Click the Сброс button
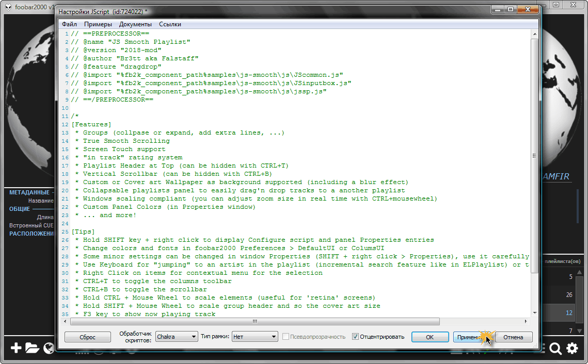 click(87, 337)
